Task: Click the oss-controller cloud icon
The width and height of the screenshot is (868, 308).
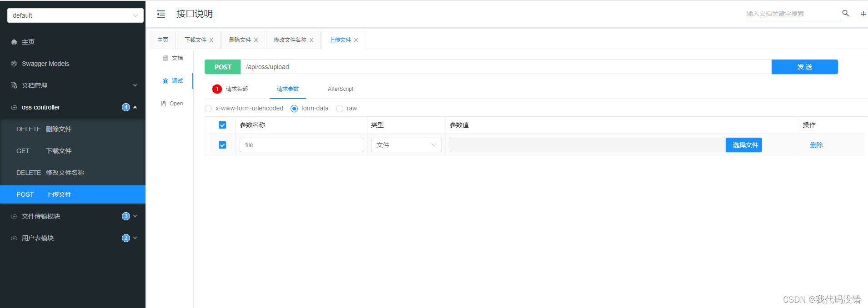Action: tap(14, 107)
